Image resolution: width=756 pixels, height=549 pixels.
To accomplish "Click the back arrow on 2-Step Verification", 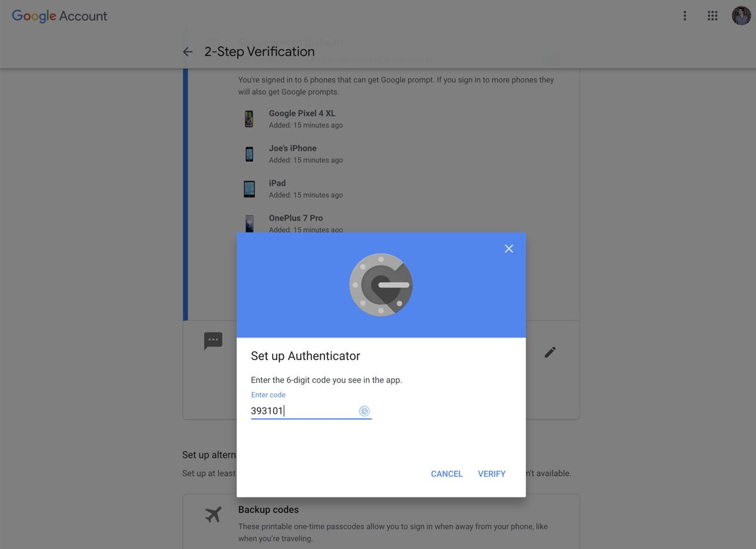I will tap(187, 52).
